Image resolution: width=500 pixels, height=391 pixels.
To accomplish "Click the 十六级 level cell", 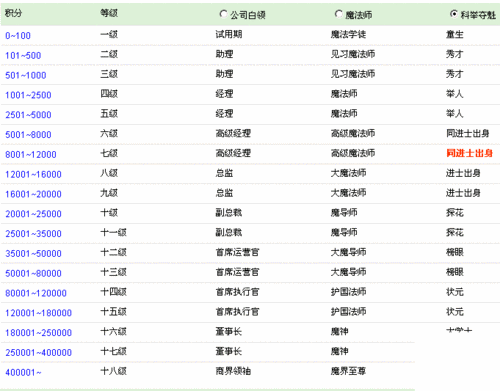I will tap(113, 331).
